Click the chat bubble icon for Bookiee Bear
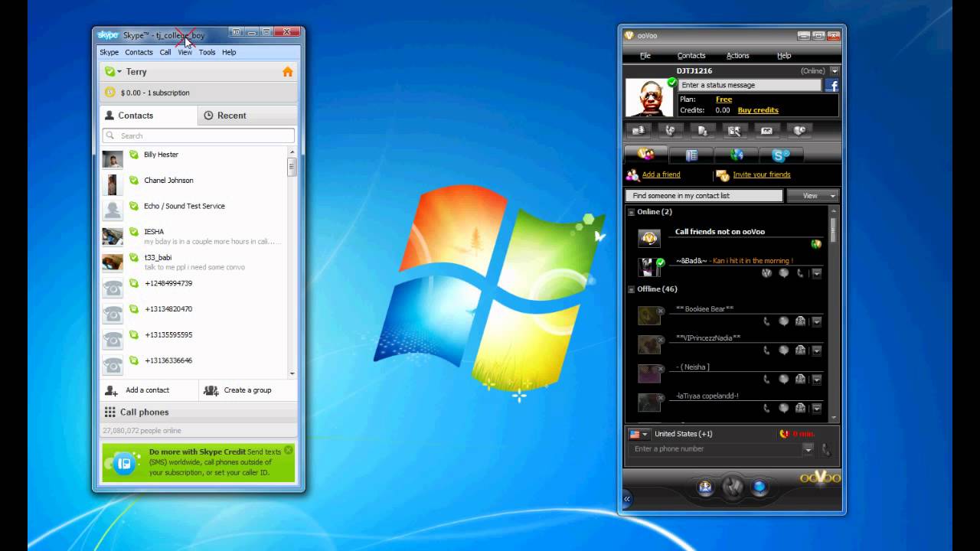Image resolution: width=980 pixels, height=551 pixels. (x=783, y=321)
